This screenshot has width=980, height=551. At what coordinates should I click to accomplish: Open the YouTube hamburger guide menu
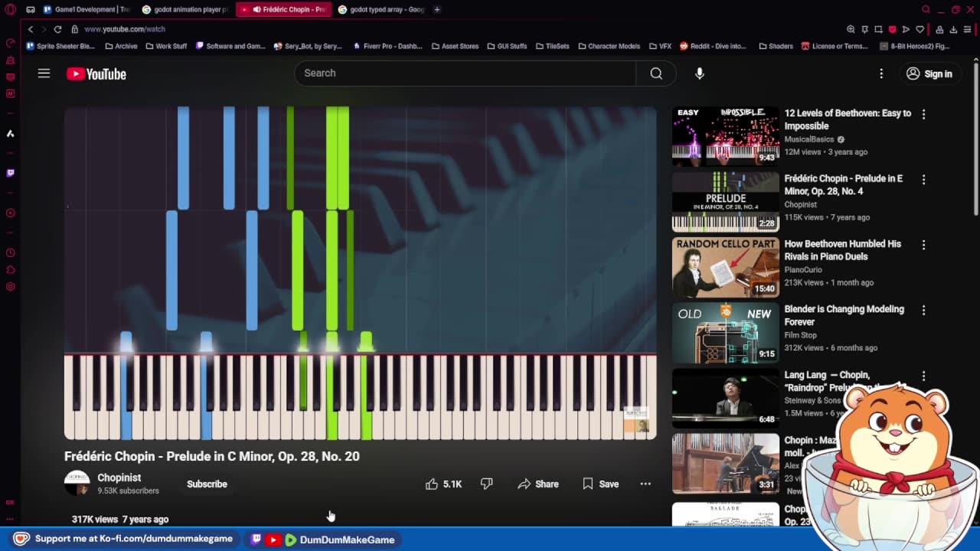click(44, 73)
